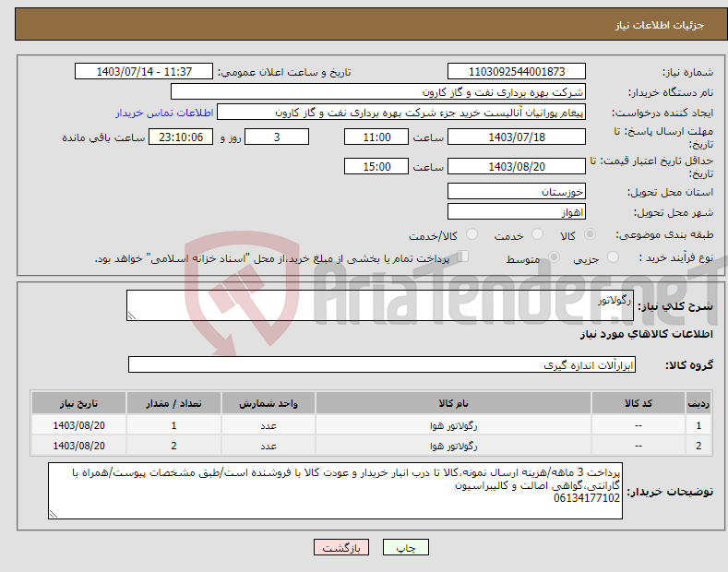Click quantity cell 2 in row 2
728x572 pixels.
point(173,446)
